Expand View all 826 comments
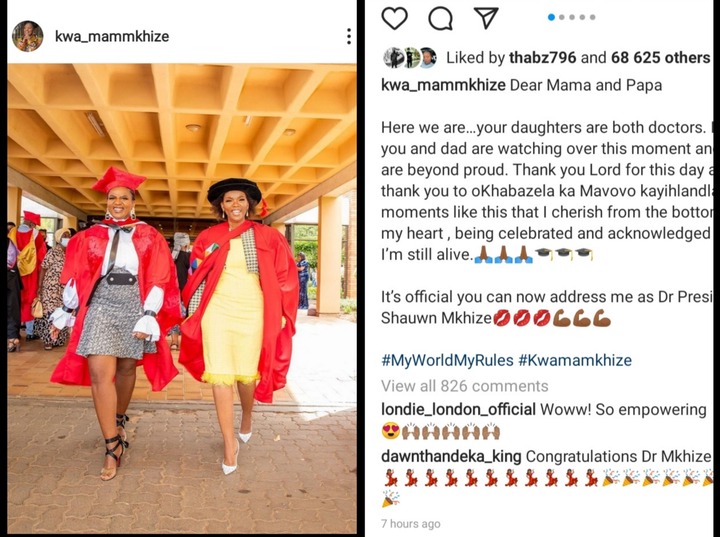This screenshot has height=537, width=720. point(465,386)
